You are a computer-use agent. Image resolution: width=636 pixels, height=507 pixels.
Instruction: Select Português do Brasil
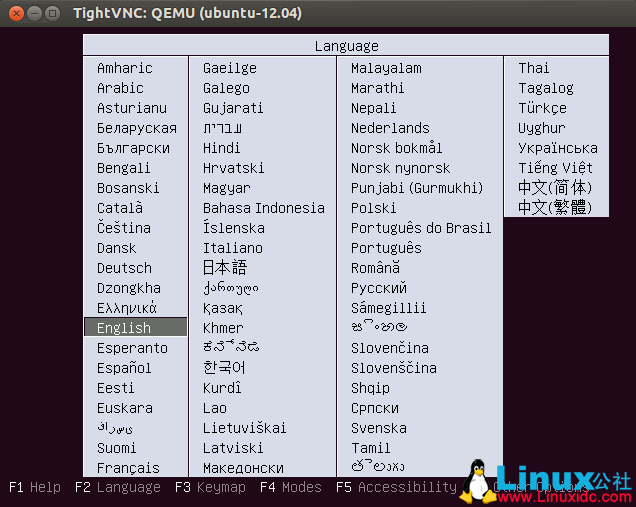tap(421, 228)
